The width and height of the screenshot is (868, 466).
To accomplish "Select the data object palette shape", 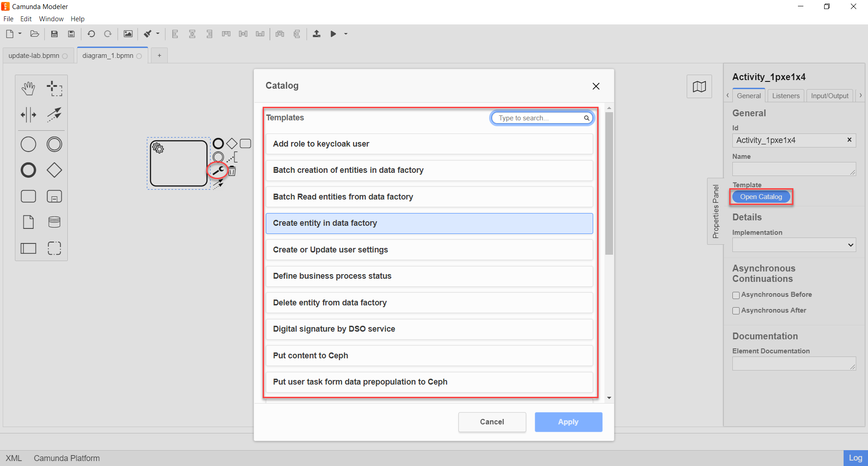I will coord(28,222).
